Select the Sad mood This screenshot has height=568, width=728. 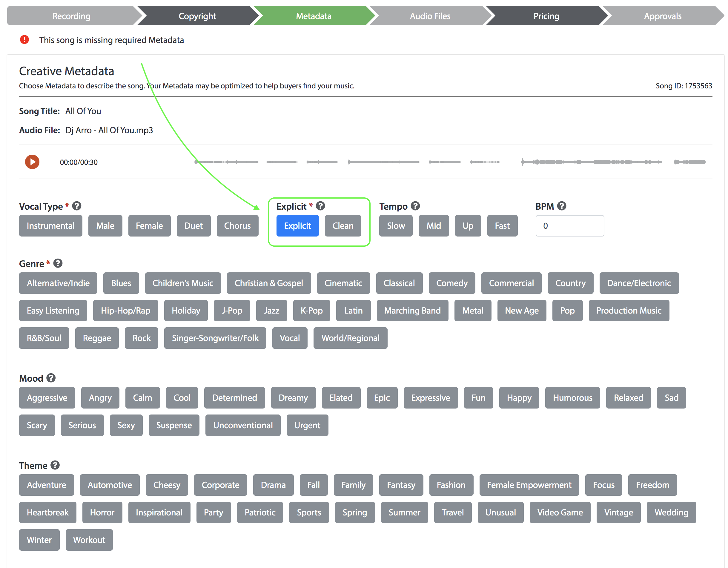(x=671, y=398)
